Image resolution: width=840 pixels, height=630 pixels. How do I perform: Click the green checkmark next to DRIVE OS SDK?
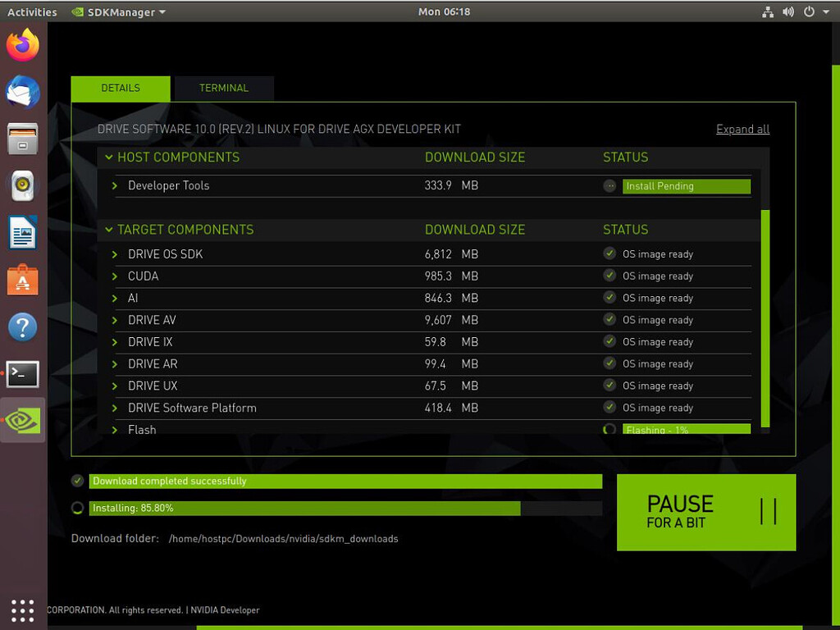(x=609, y=253)
